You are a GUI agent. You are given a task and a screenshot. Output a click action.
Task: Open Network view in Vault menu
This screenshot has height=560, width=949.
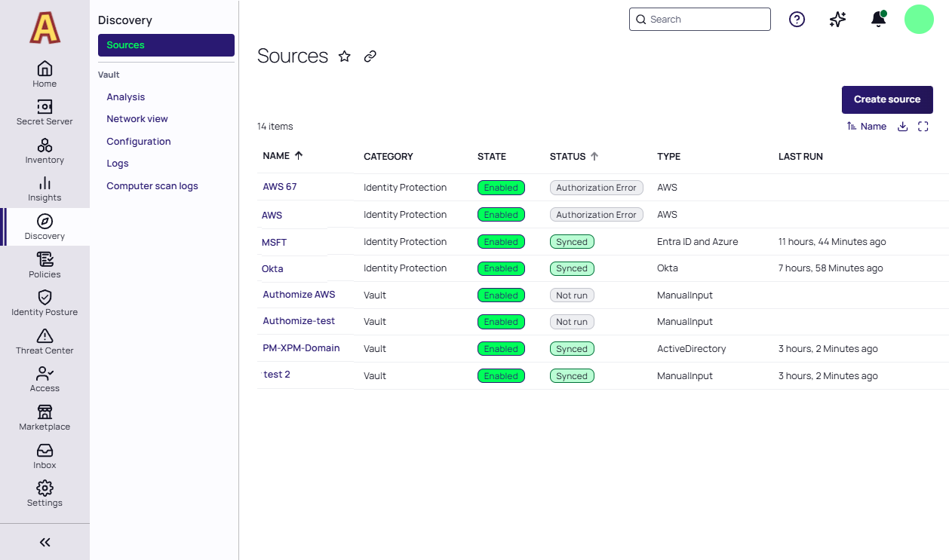tap(137, 119)
